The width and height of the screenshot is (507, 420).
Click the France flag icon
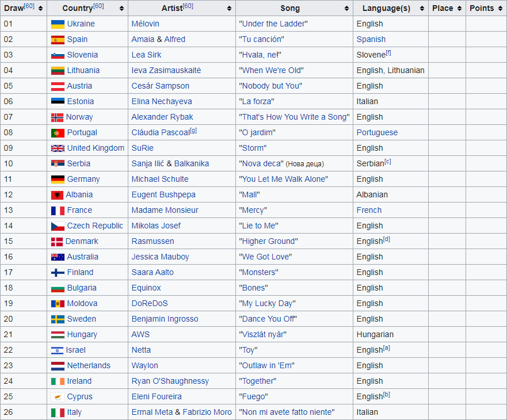point(58,211)
